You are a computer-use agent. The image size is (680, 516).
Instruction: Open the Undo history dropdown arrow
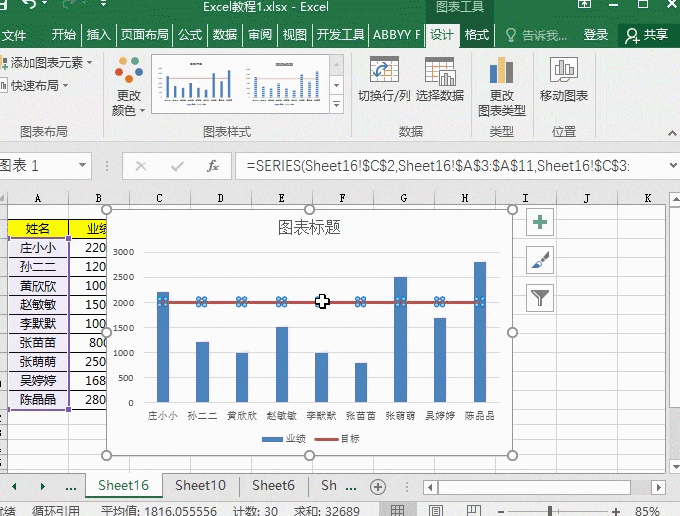pos(45,4)
